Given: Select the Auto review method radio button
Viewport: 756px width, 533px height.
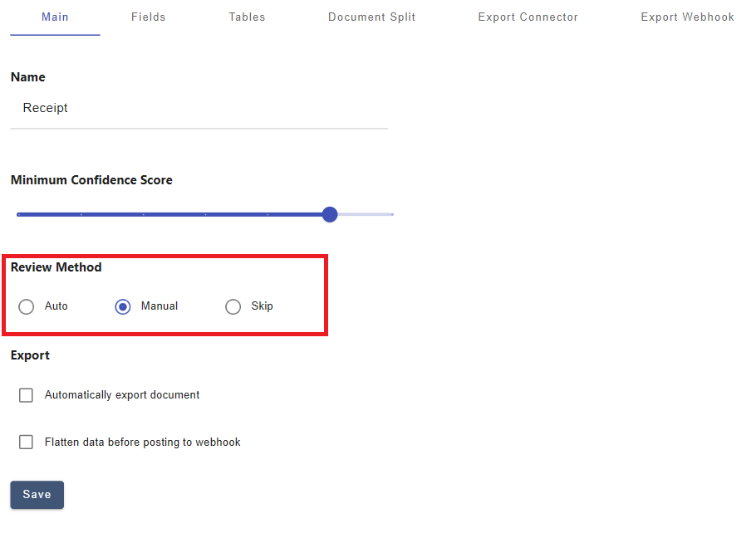Looking at the screenshot, I should 27,306.
